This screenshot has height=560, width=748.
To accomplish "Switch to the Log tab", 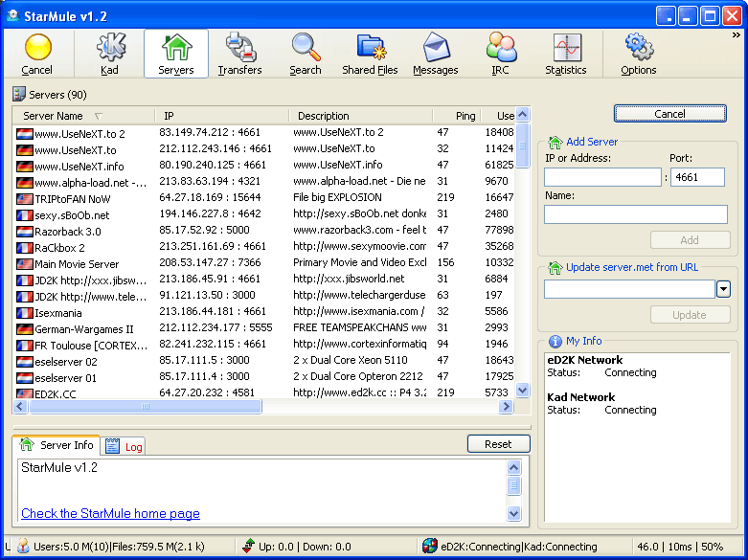I will pos(125,446).
